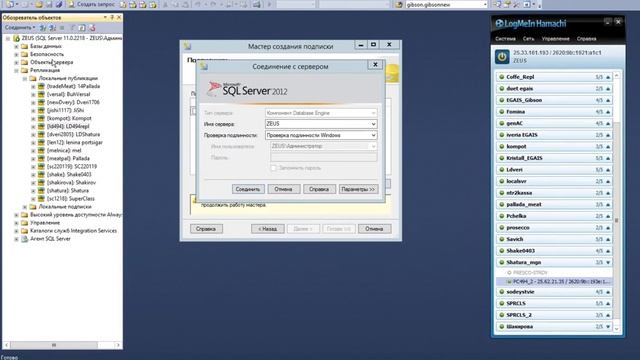This screenshot has height=360, width=640.
Task: Click the delete-like red icon in Object Explorer toolbar
Action: [x=92, y=28]
